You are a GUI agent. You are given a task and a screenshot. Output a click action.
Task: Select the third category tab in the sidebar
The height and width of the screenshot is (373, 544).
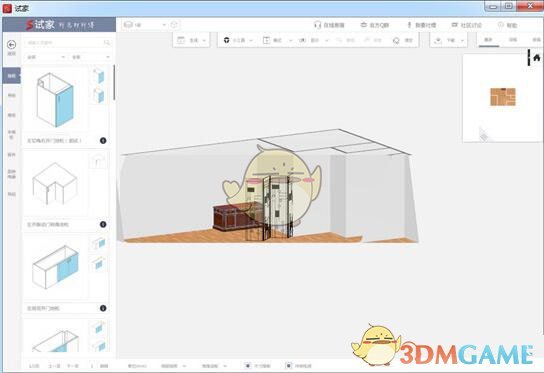click(x=11, y=115)
